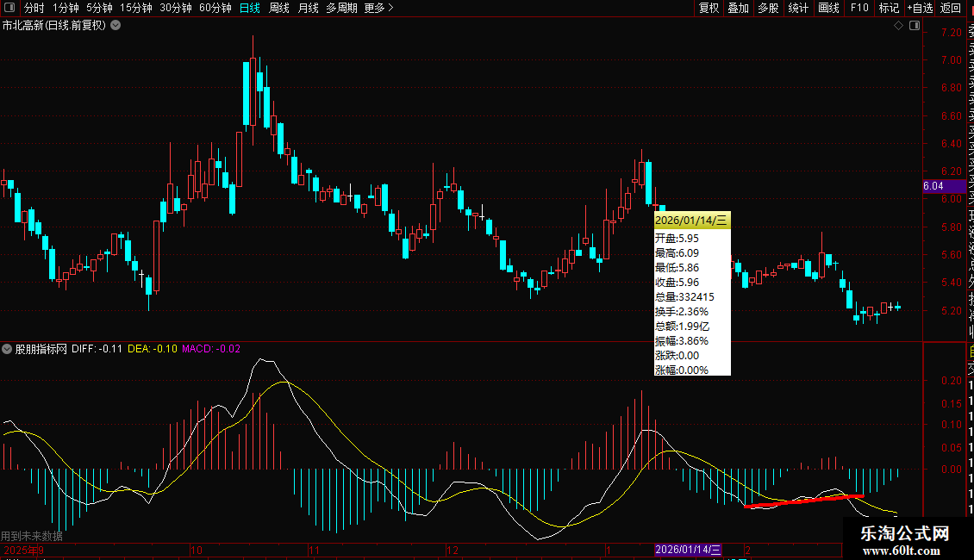Click the diamond marker icon above chart

pos(898,26)
